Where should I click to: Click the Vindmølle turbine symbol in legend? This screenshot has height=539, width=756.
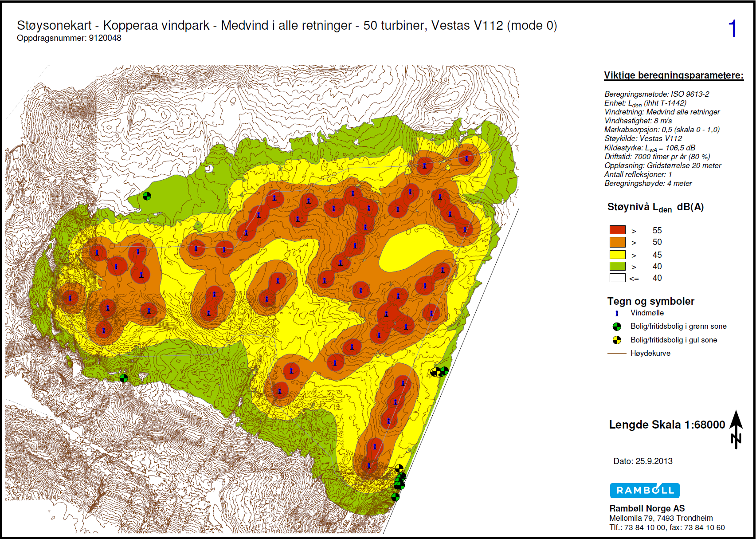click(617, 313)
